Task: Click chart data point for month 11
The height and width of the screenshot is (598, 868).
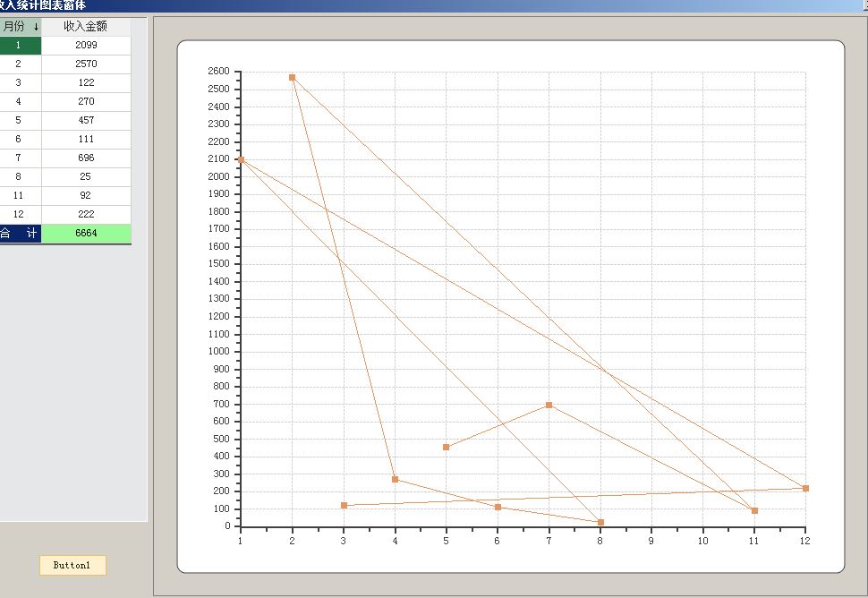Action: 754,511
